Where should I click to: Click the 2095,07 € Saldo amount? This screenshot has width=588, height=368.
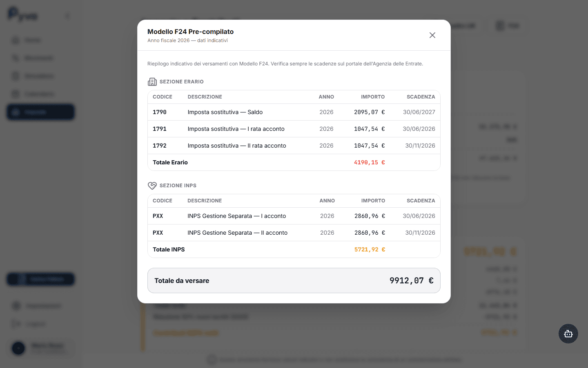369,112
